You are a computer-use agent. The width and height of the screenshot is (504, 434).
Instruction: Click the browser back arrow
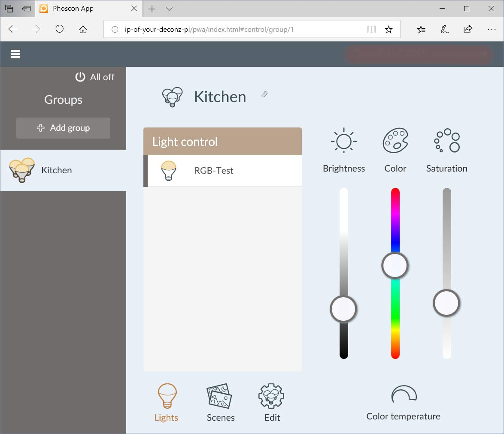click(x=12, y=29)
